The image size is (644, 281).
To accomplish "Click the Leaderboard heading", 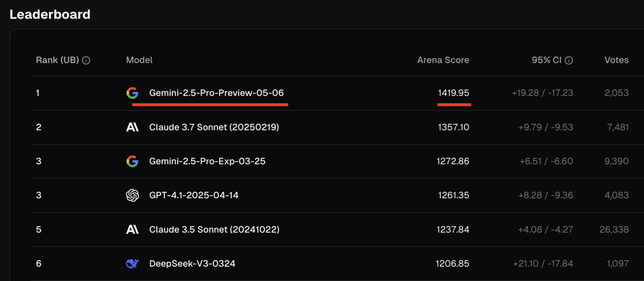I will click(x=50, y=14).
